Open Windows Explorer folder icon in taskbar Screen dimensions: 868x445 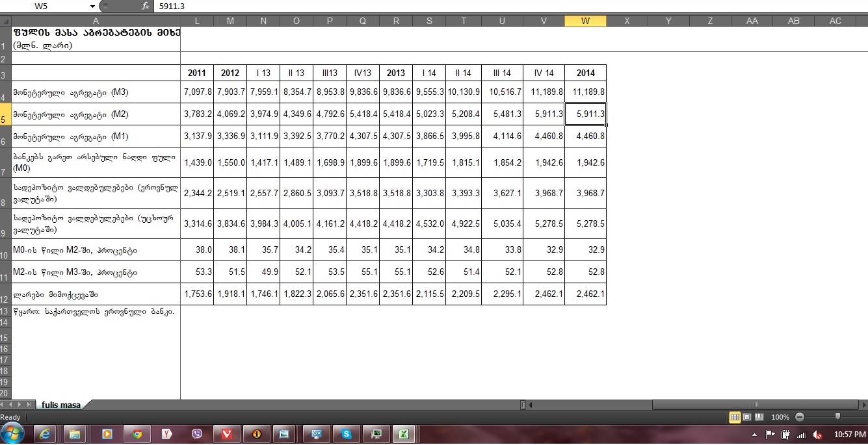tap(75, 434)
